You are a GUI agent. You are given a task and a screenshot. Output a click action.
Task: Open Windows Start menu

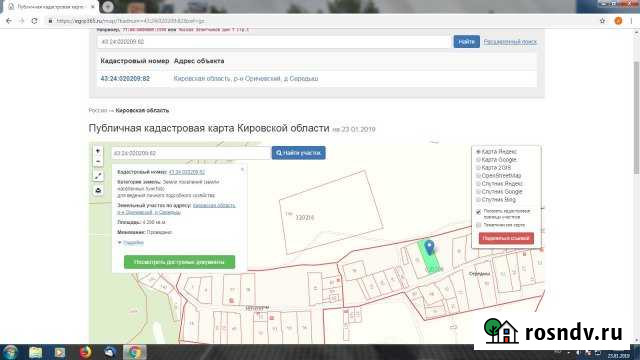point(10,352)
